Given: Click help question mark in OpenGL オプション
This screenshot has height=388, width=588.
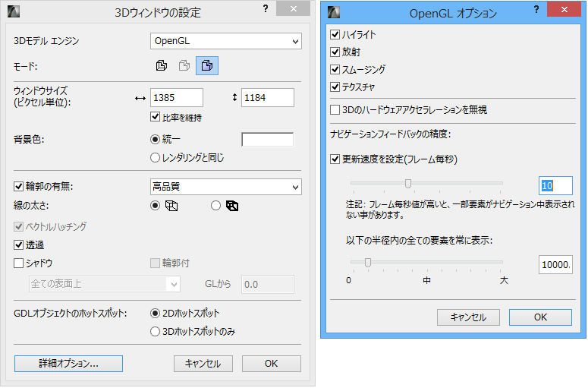Looking at the screenshot, I should pyautogui.click(x=536, y=9).
